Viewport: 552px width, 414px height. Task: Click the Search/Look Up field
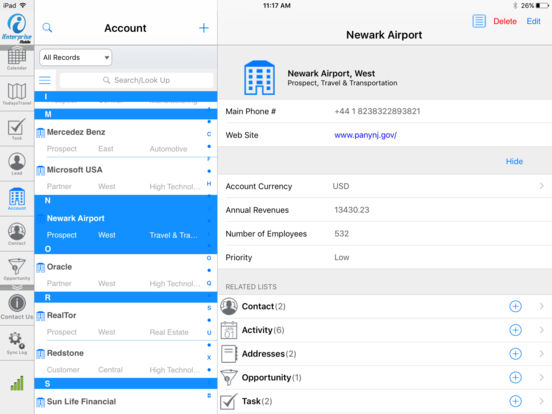[137, 80]
